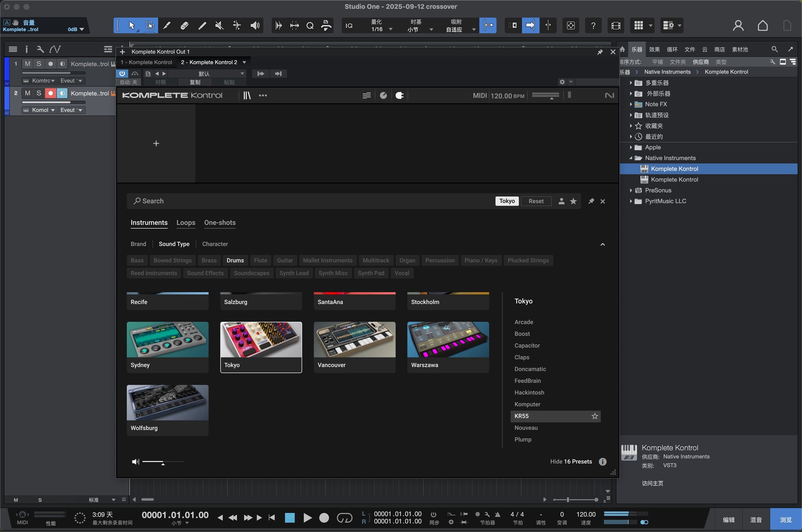Toggle autoscroll arrow button in toolbar
The image size is (802, 532).
click(530, 25)
